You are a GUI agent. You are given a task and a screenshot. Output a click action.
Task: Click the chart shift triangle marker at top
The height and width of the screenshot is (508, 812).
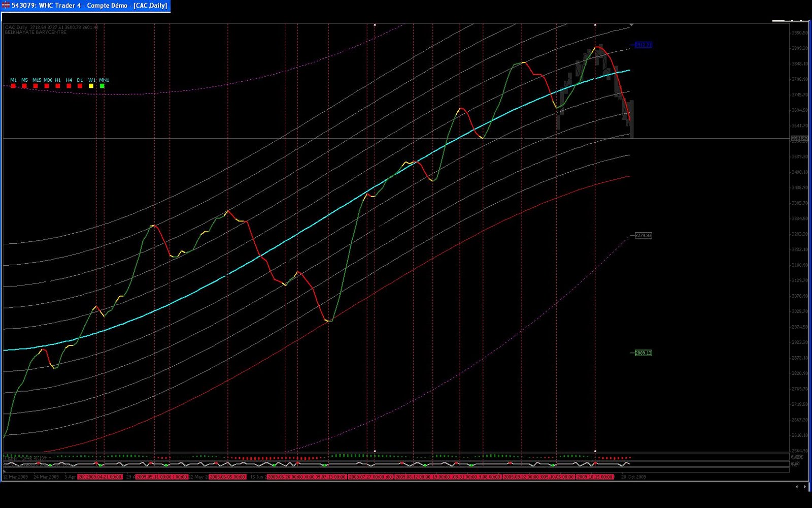(x=631, y=24)
